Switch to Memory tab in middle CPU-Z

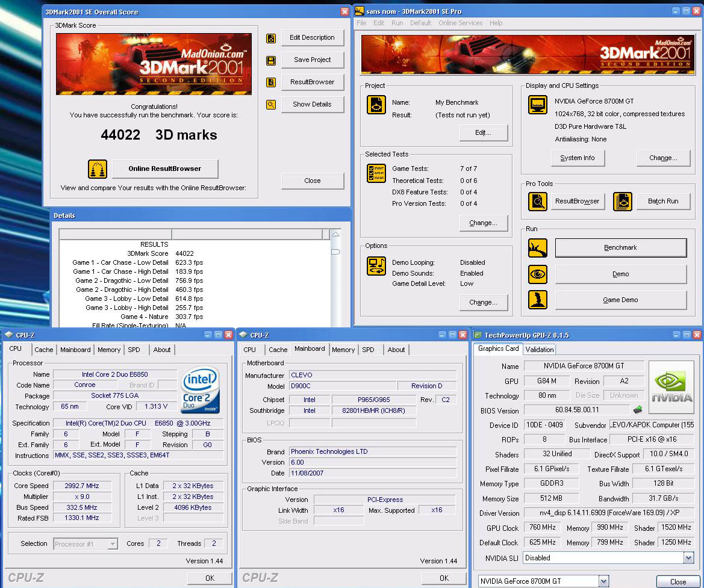343,350
